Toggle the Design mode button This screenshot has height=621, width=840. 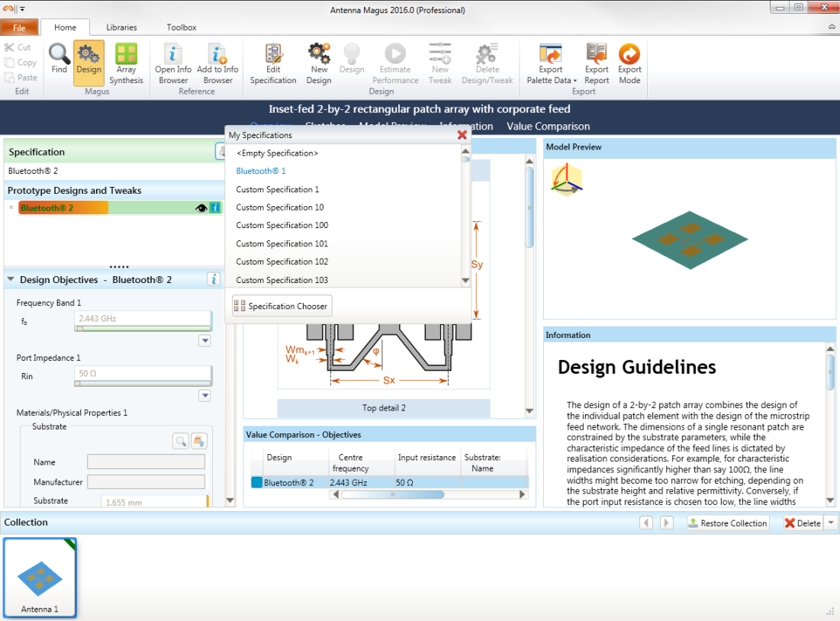click(x=89, y=63)
